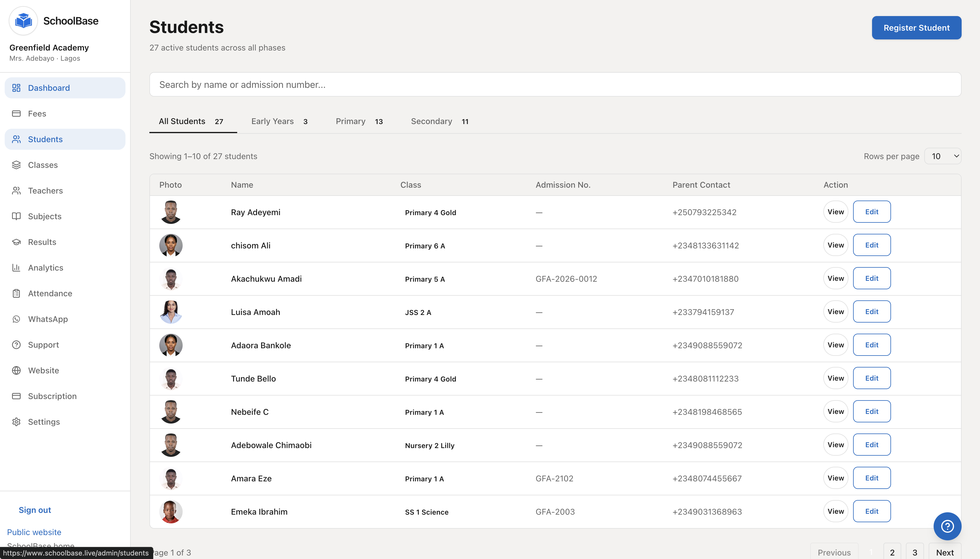This screenshot has height=559, width=980.
Task: Click admission number GFA-2102
Action: [x=554, y=479]
